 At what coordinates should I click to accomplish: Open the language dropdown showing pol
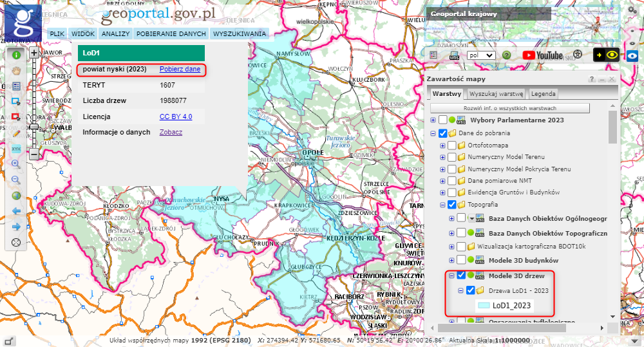(481, 55)
